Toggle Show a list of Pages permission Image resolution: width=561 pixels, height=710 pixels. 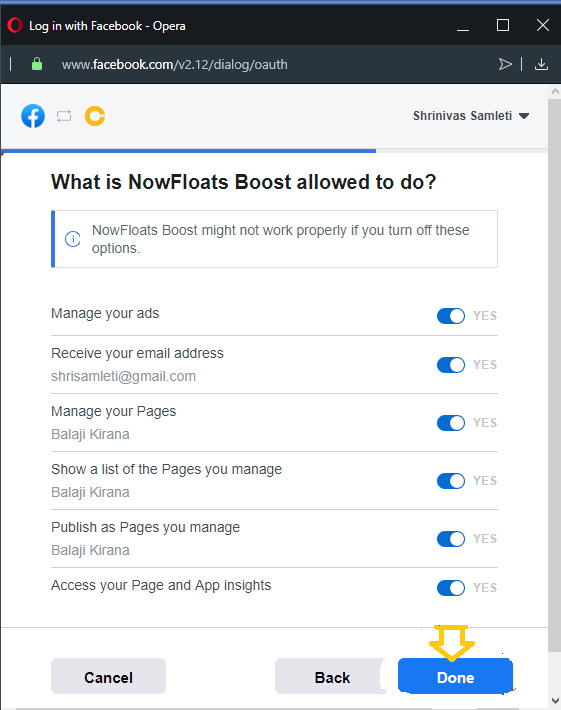point(451,480)
